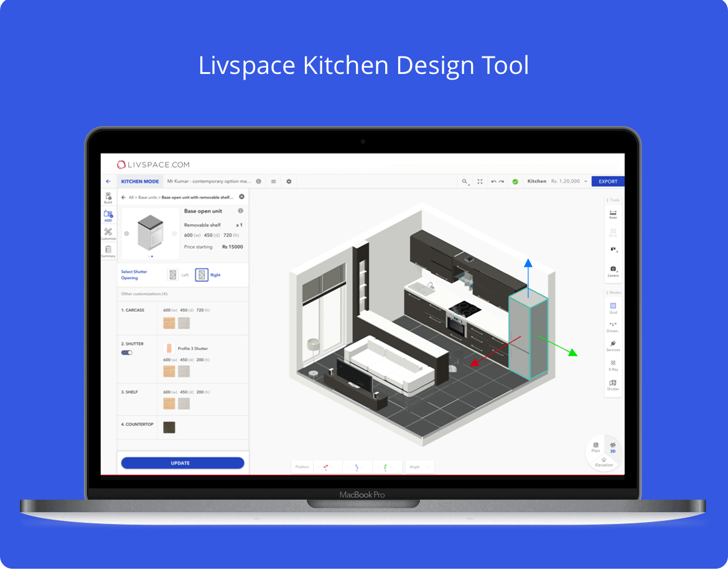Pick grey finish swatch for Shelf
Screen dimensions: 728x570
(x=184, y=403)
